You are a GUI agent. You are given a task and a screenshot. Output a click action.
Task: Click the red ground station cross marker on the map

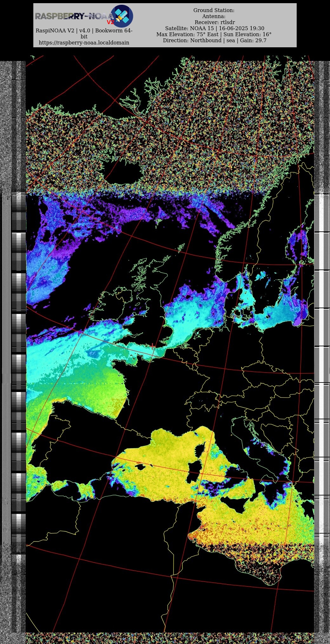[x=153, y=346]
